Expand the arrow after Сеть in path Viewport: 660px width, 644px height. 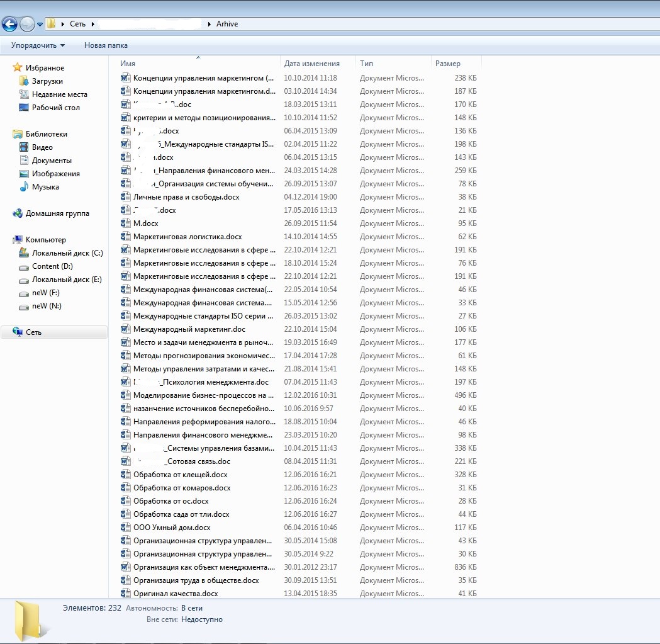[x=93, y=24]
